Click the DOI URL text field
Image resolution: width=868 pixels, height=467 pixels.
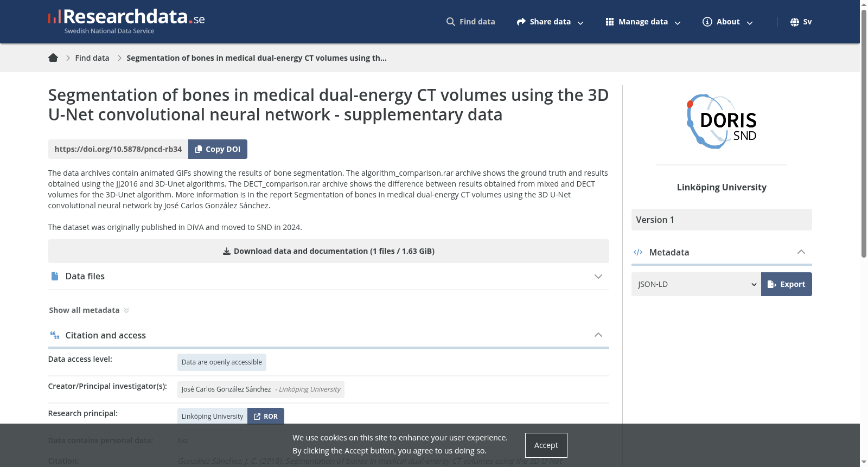118,149
